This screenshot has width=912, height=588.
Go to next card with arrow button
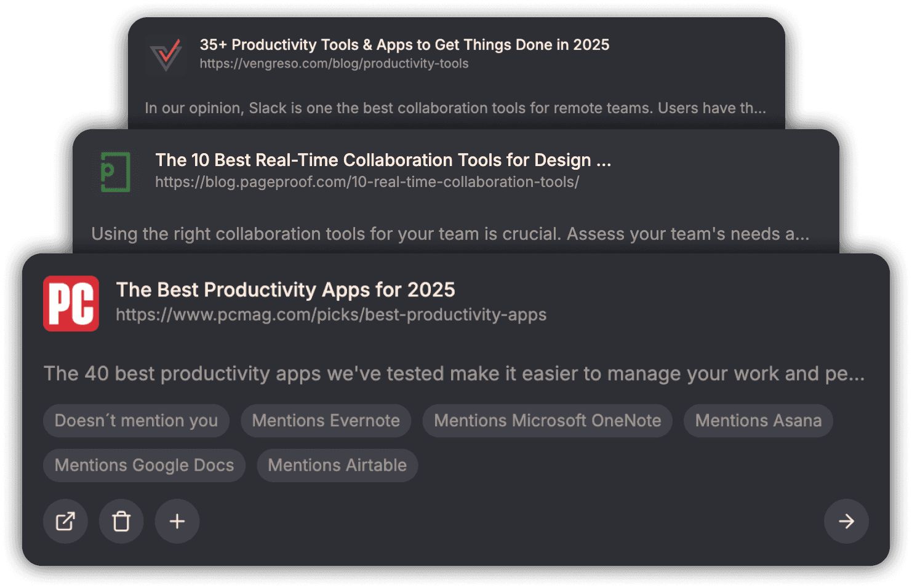tap(846, 521)
